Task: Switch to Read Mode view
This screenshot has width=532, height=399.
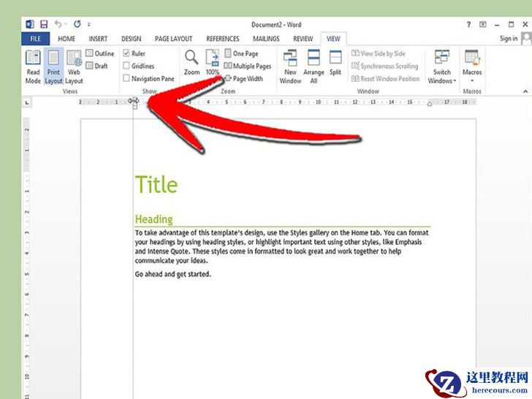Action: (33, 66)
